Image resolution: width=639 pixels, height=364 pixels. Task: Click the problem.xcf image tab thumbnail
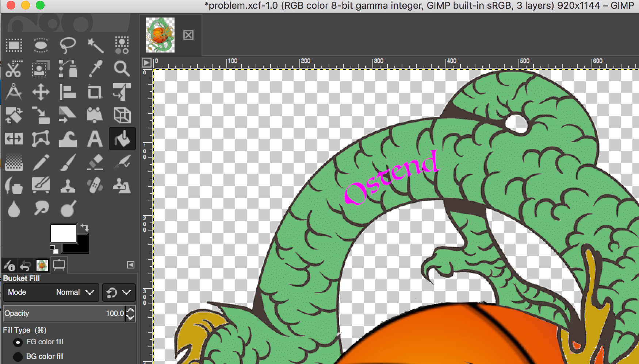(x=160, y=35)
